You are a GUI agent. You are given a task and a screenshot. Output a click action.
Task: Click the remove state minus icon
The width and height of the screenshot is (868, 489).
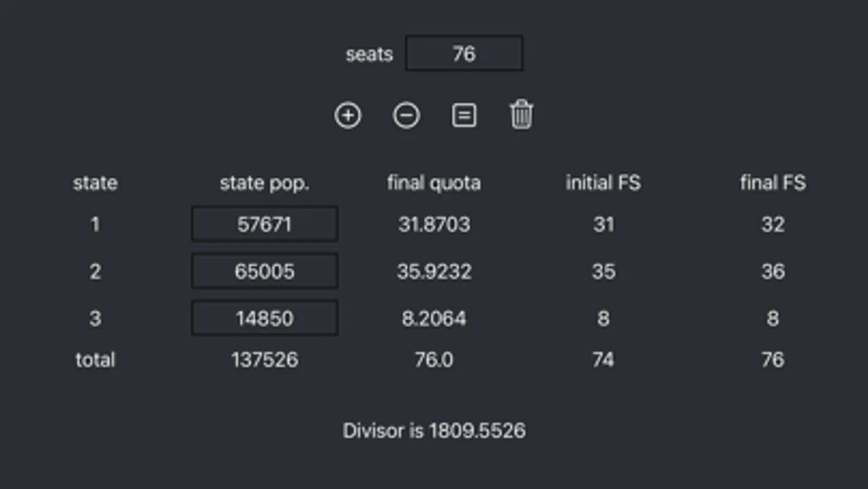point(406,115)
